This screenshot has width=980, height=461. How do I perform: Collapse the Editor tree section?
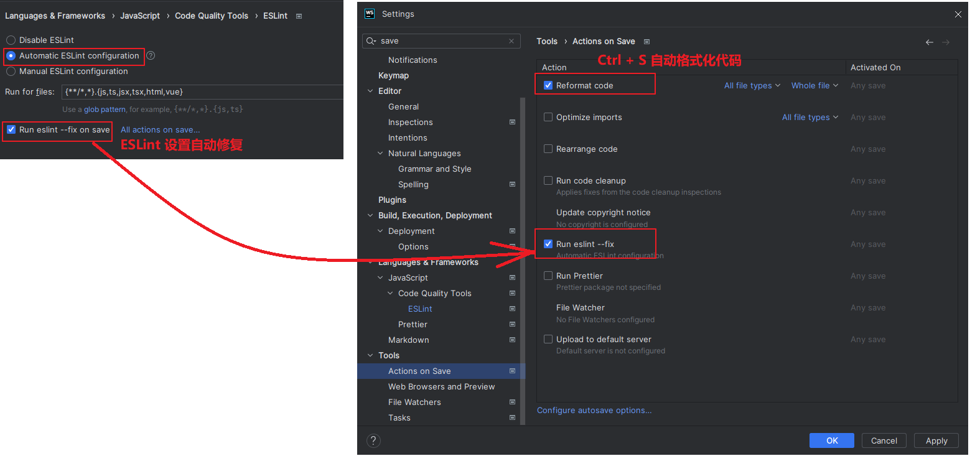coord(370,91)
